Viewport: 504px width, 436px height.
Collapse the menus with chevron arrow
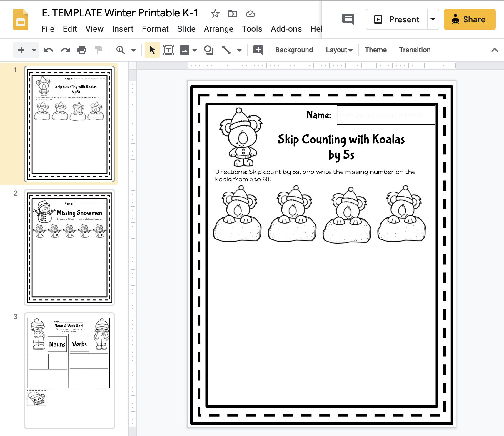494,50
